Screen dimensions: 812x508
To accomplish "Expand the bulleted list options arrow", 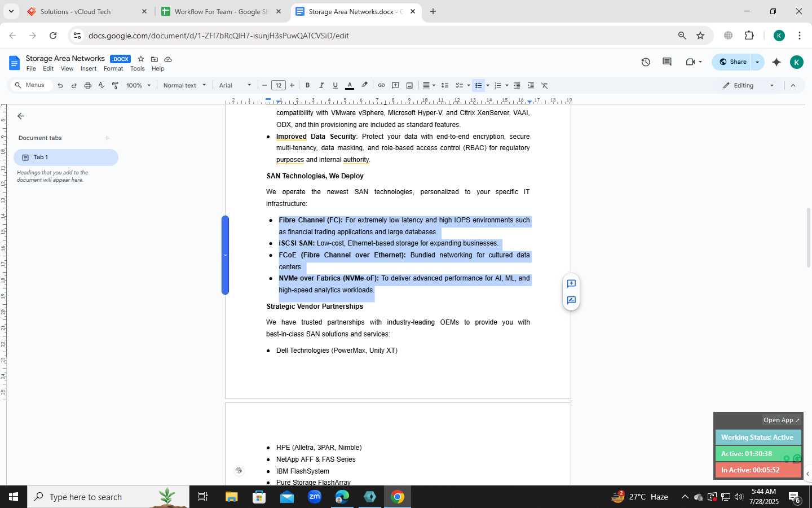I will coord(488,85).
